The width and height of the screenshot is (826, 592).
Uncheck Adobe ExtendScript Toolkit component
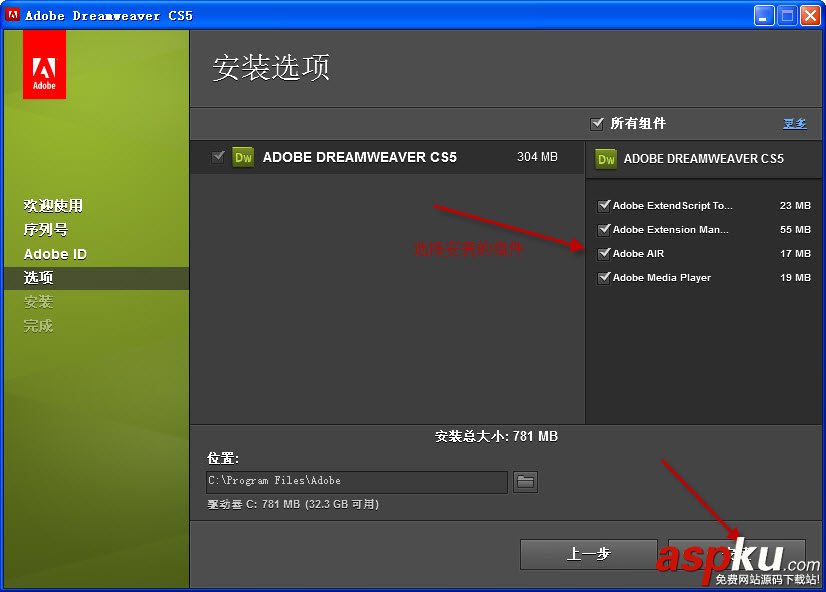pyautogui.click(x=604, y=205)
